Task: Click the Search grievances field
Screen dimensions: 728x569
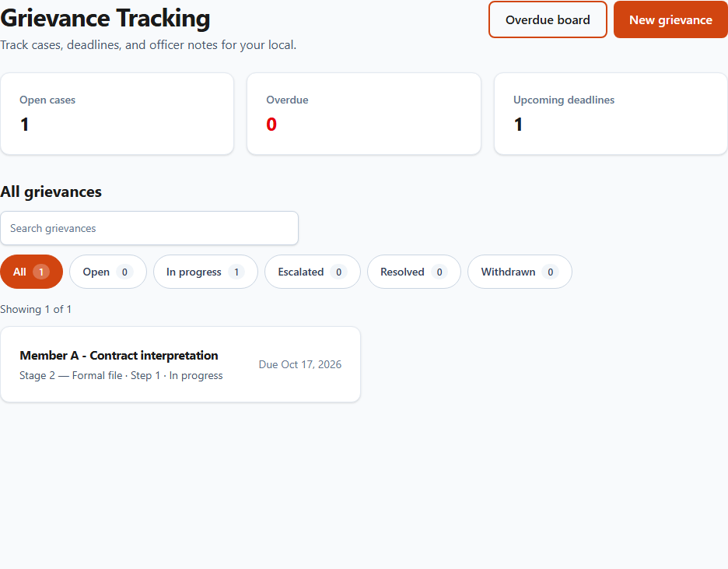Action: (149, 228)
